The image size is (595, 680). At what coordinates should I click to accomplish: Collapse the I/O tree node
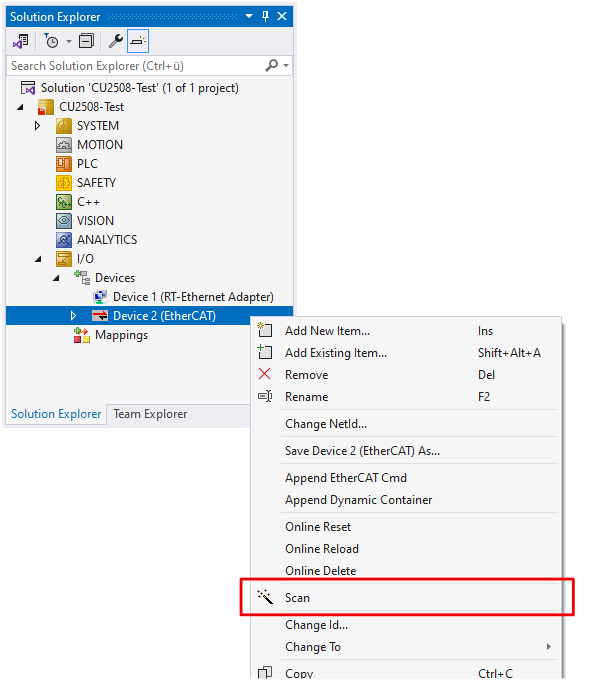[38, 259]
